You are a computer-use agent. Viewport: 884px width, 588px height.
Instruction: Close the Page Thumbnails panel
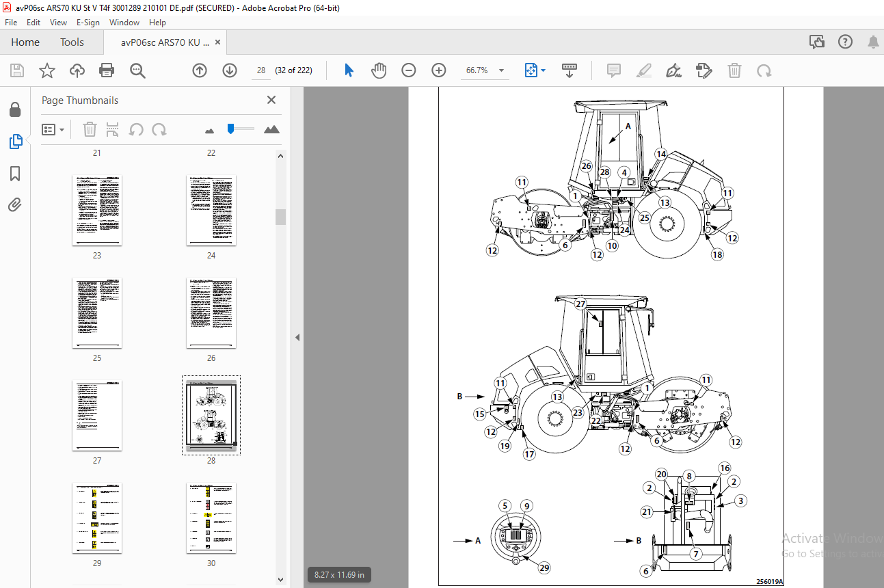271,100
